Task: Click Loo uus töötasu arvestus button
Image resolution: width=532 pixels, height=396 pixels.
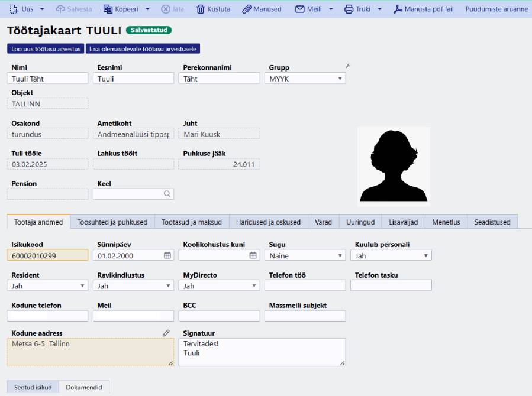Action: (x=46, y=49)
